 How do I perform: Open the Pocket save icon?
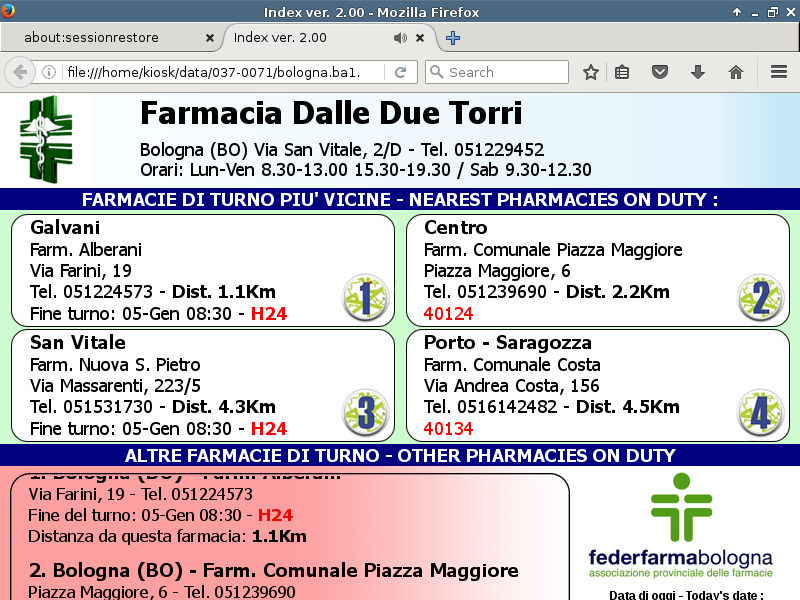click(x=660, y=72)
